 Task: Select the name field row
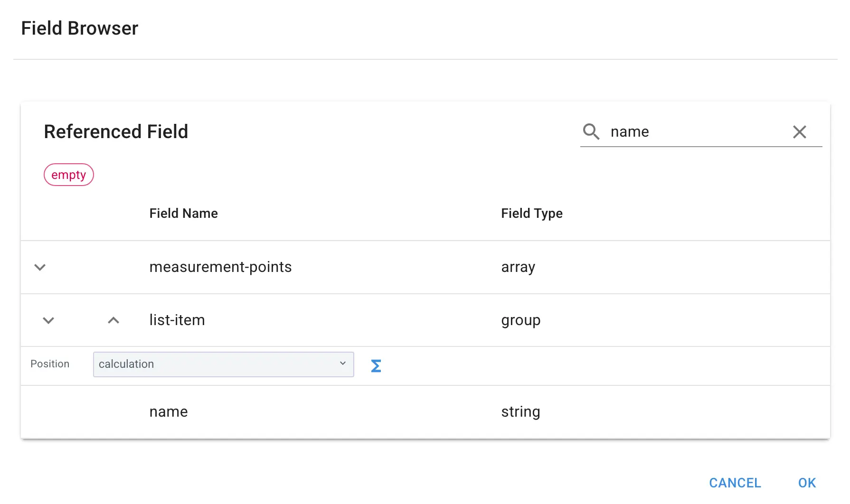(169, 412)
